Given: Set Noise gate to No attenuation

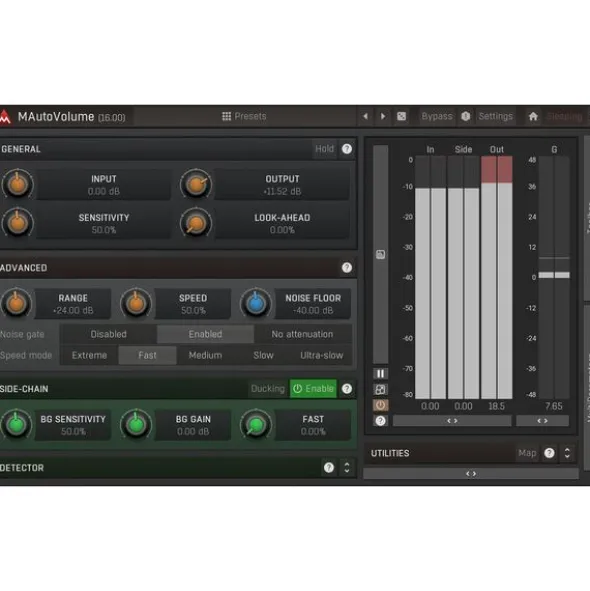Looking at the screenshot, I should pos(302,334).
